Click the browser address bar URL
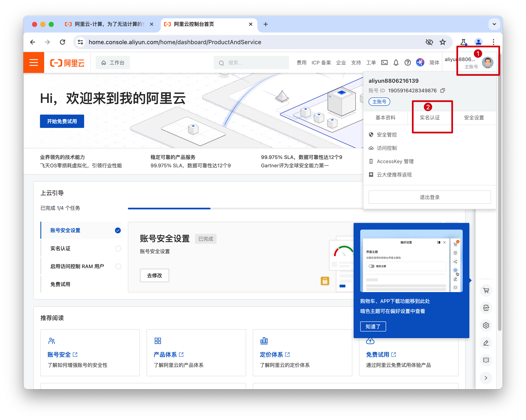The image size is (526, 420). coord(175,42)
